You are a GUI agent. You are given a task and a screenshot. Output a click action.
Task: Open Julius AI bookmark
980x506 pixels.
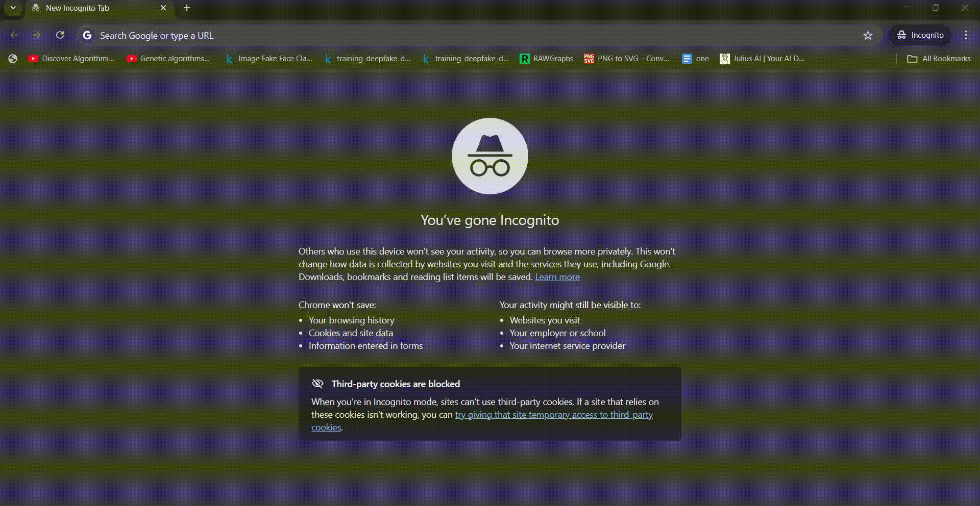point(762,59)
